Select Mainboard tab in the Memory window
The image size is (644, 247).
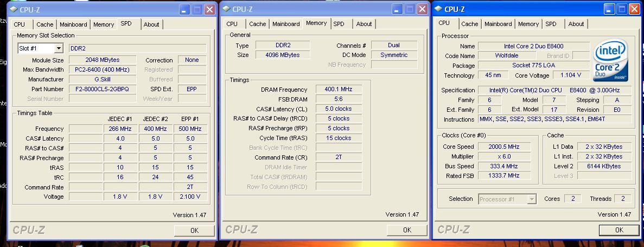pos(286,24)
